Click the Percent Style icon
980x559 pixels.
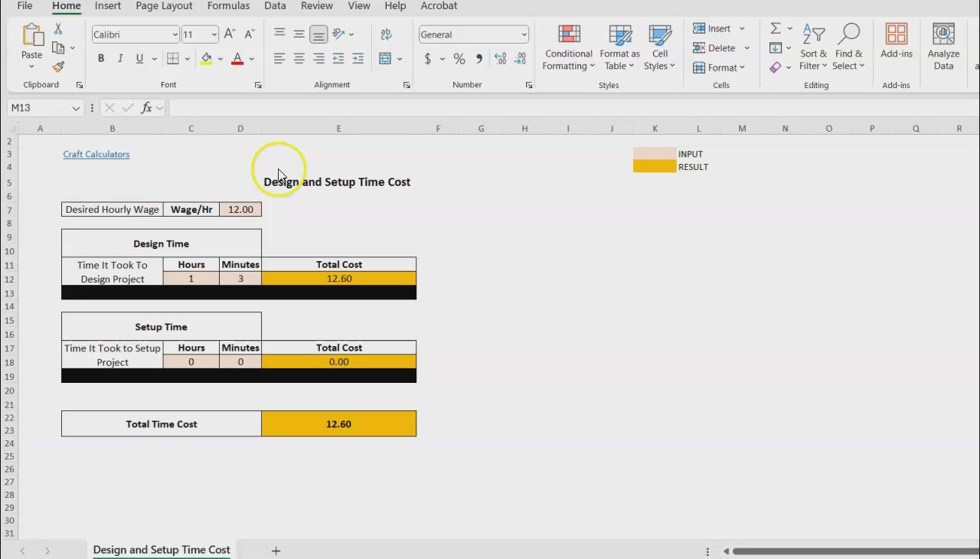tap(459, 59)
